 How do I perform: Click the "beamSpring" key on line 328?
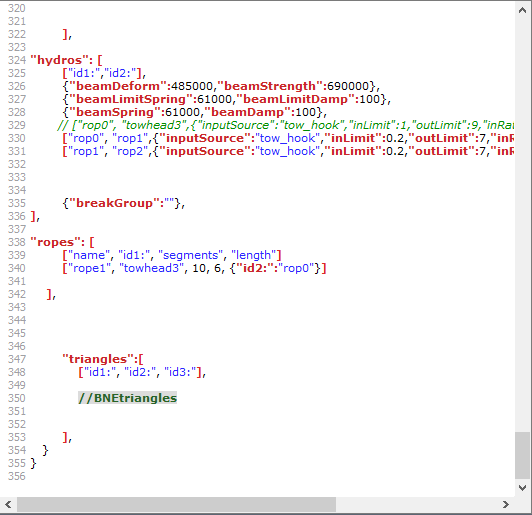tap(115, 112)
